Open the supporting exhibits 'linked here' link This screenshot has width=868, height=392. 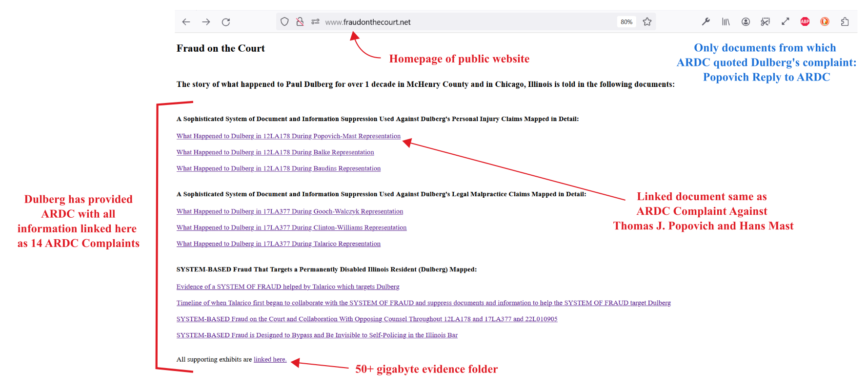[x=270, y=359]
